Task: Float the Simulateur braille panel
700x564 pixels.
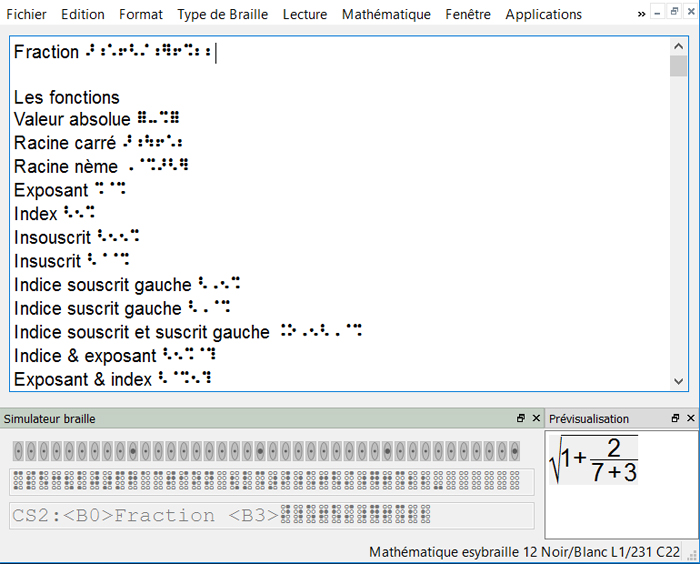Action: pos(520,418)
